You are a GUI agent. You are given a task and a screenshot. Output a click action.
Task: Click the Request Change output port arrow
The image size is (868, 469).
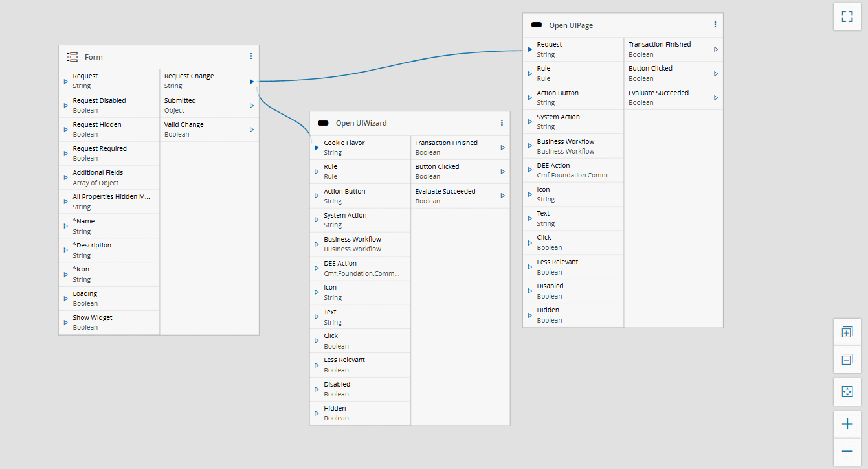252,82
